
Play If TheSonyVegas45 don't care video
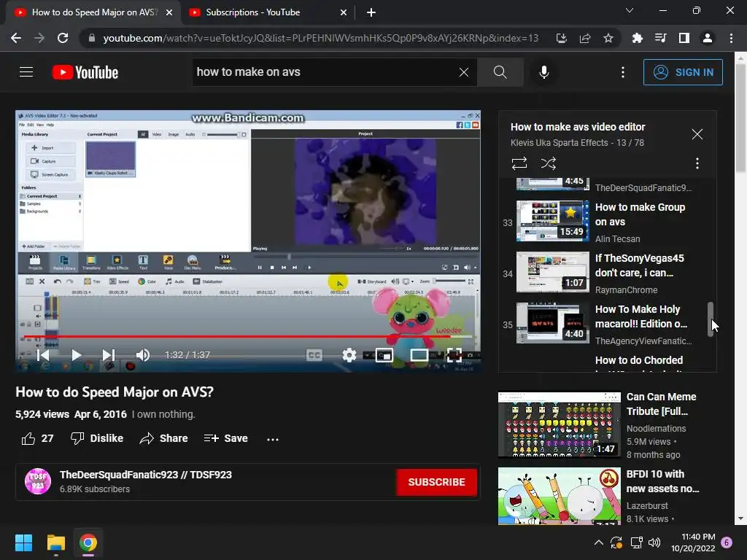click(605, 273)
